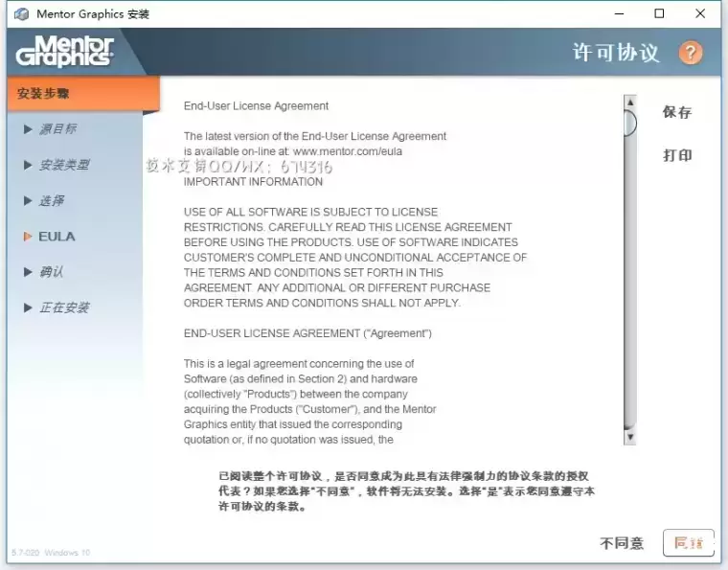Image resolution: width=728 pixels, height=570 pixels.
Task: Click the license text scroll down arrow
Action: pyautogui.click(x=630, y=437)
